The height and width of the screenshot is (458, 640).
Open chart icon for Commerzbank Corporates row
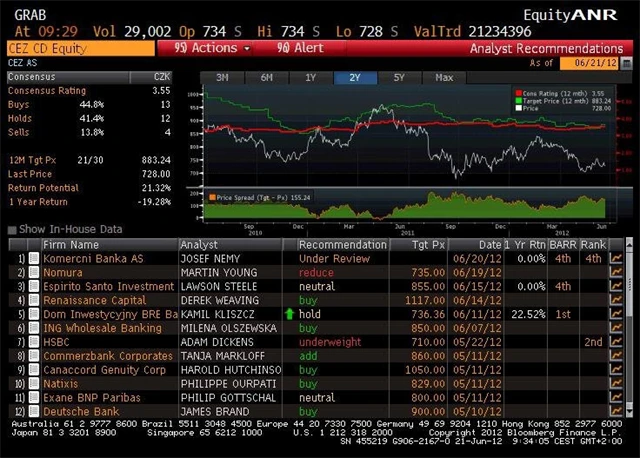click(616, 356)
